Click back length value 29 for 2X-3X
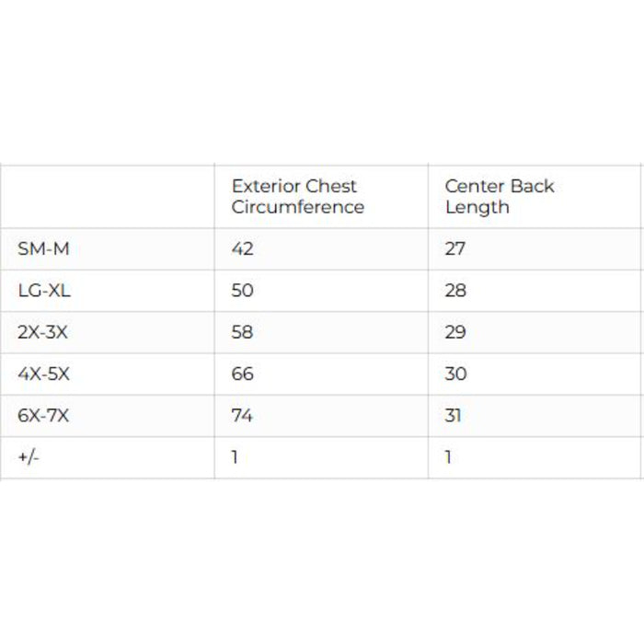This screenshot has height=644, width=644. 455,332
